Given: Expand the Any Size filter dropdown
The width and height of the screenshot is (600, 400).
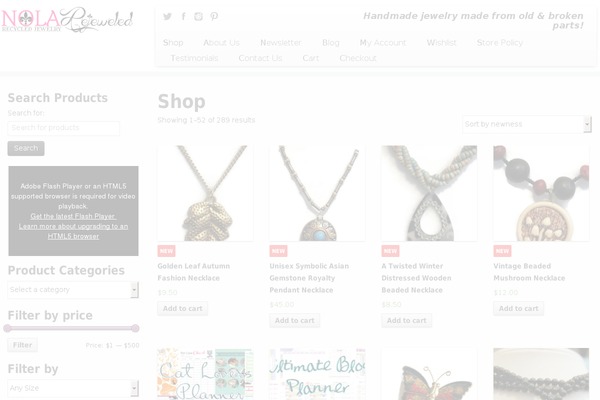Looking at the screenshot, I should click(73, 388).
